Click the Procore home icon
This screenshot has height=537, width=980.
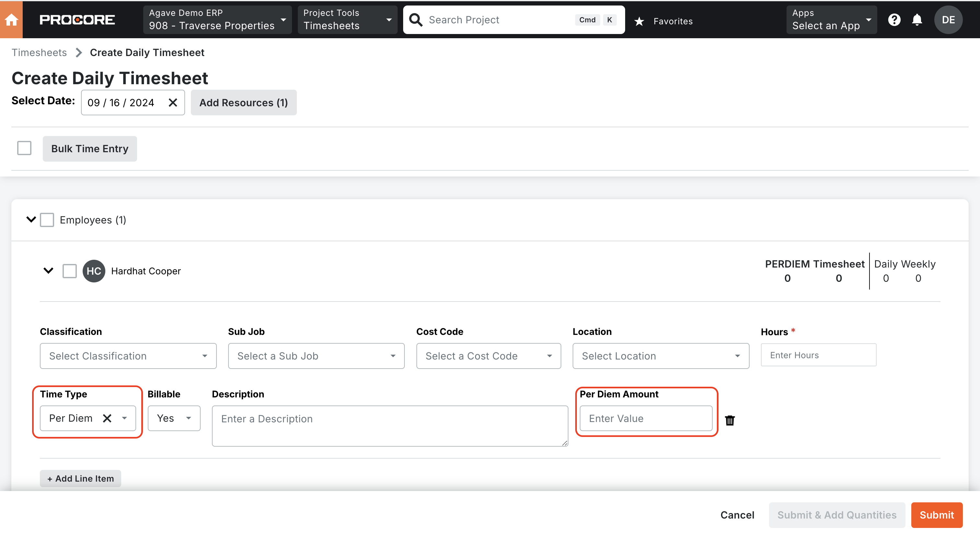12,18
